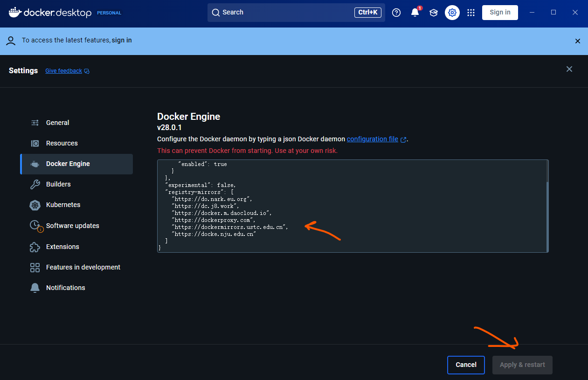Click the "experimental": false line in editor
The height and width of the screenshot is (380, 588).
pyautogui.click(x=201, y=185)
